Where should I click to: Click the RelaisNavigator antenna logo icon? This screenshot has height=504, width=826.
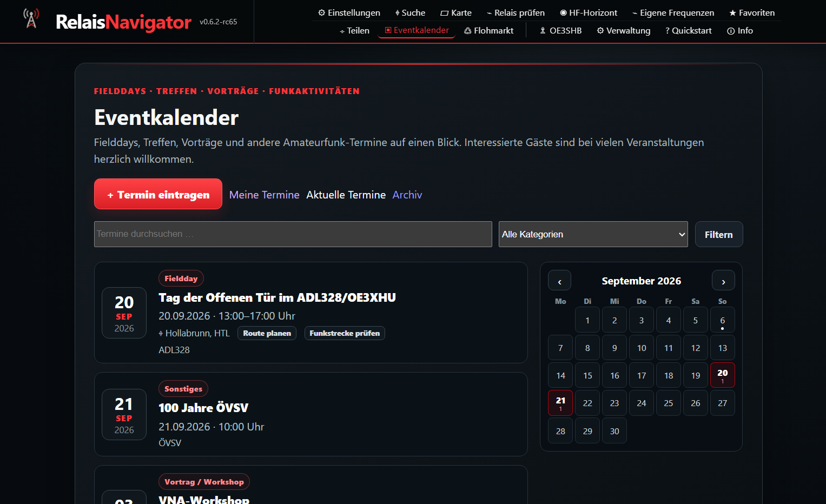pos(31,19)
